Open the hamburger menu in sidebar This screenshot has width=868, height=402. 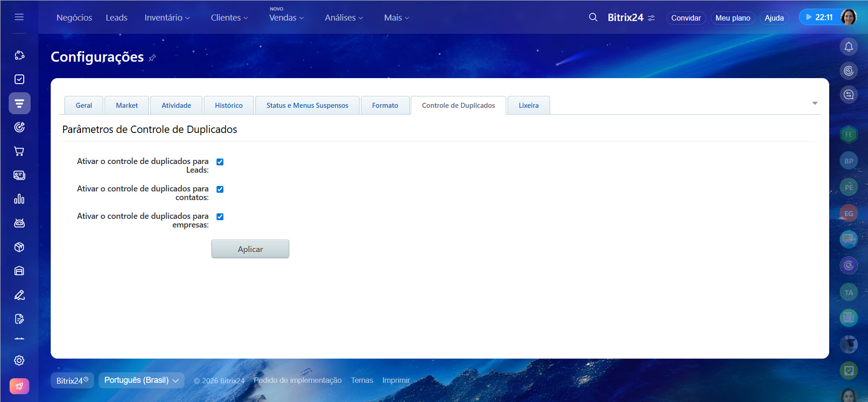tap(19, 17)
